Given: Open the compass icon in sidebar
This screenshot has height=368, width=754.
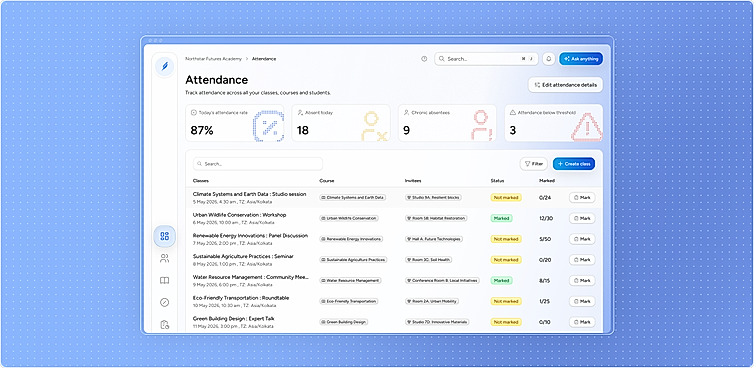Looking at the screenshot, I should (x=164, y=303).
